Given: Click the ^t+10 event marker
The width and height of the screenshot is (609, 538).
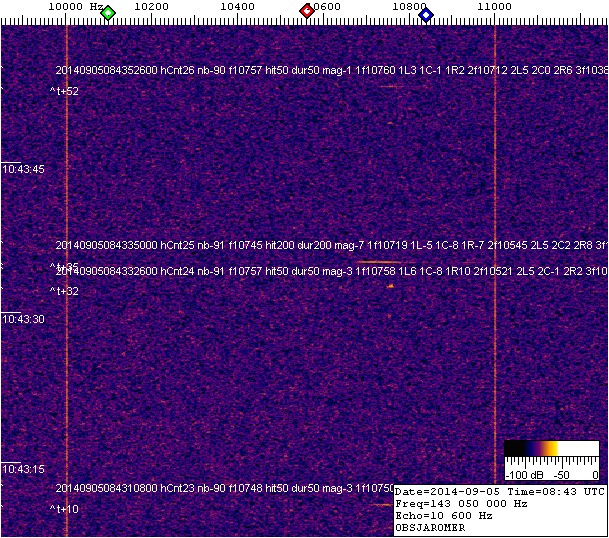Looking at the screenshot, I should tap(64, 509).
